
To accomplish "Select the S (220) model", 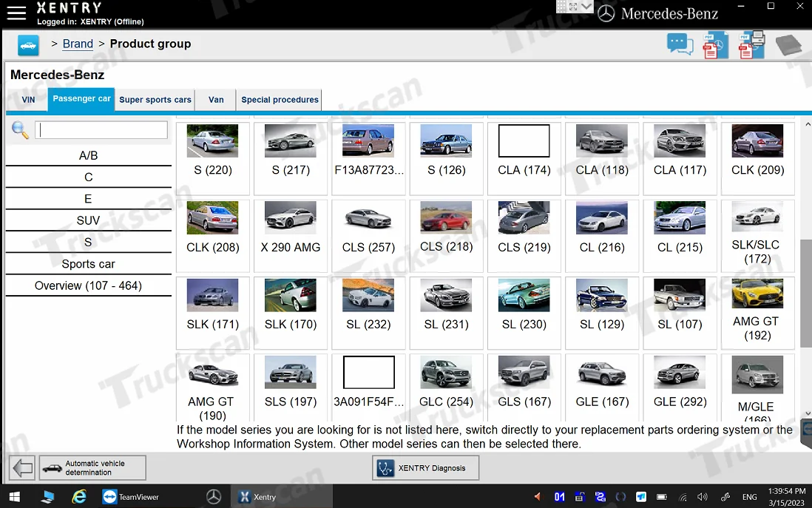I will click(213, 158).
